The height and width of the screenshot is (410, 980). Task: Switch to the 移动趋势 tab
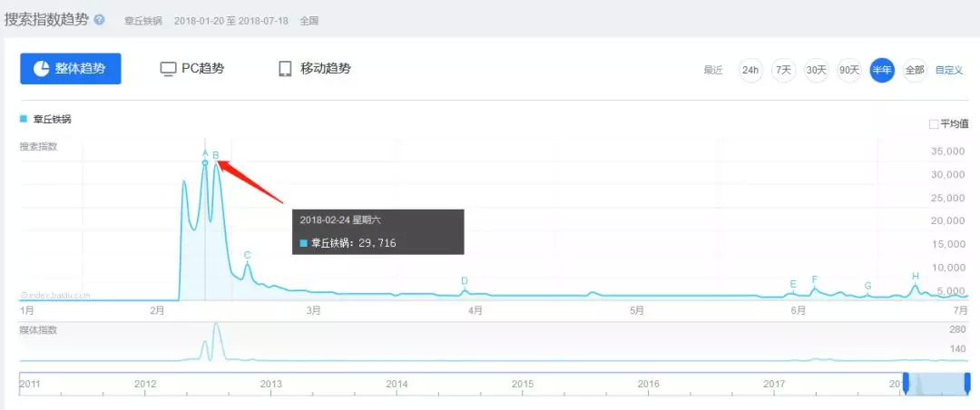pos(314,69)
